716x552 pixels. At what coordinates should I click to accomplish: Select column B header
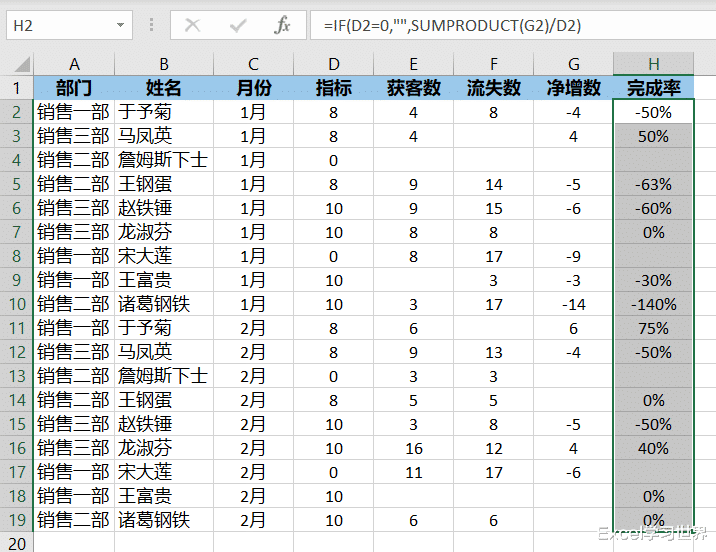164,64
